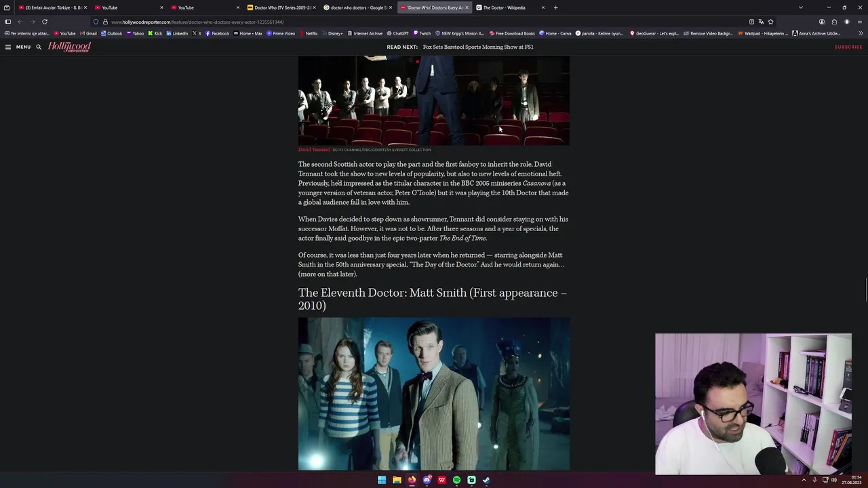
Task: Click the Eleventh Doctor Matt Smith heading
Action: pos(433,299)
